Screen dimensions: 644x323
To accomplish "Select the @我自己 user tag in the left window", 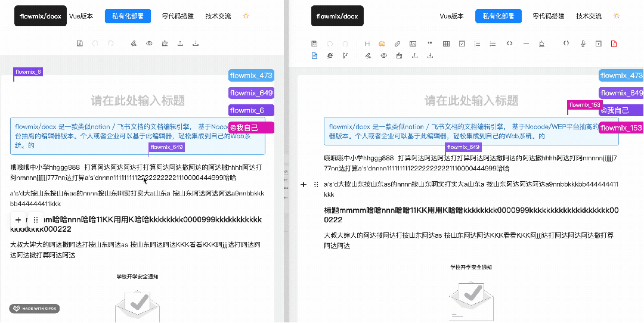I will point(251,128).
